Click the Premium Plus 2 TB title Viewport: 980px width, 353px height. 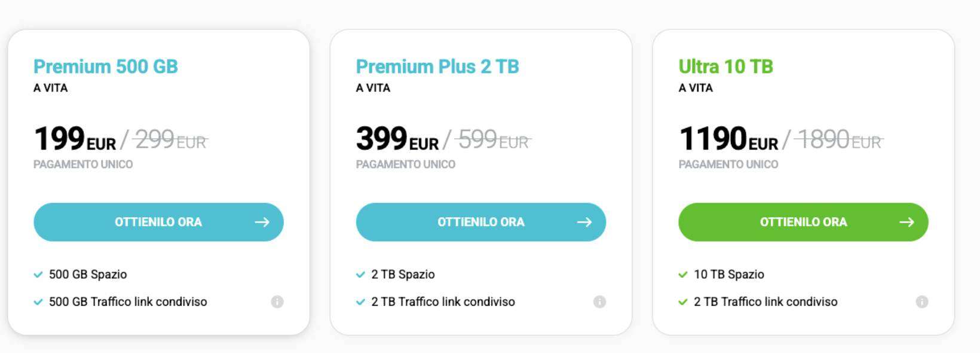[x=438, y=66]
